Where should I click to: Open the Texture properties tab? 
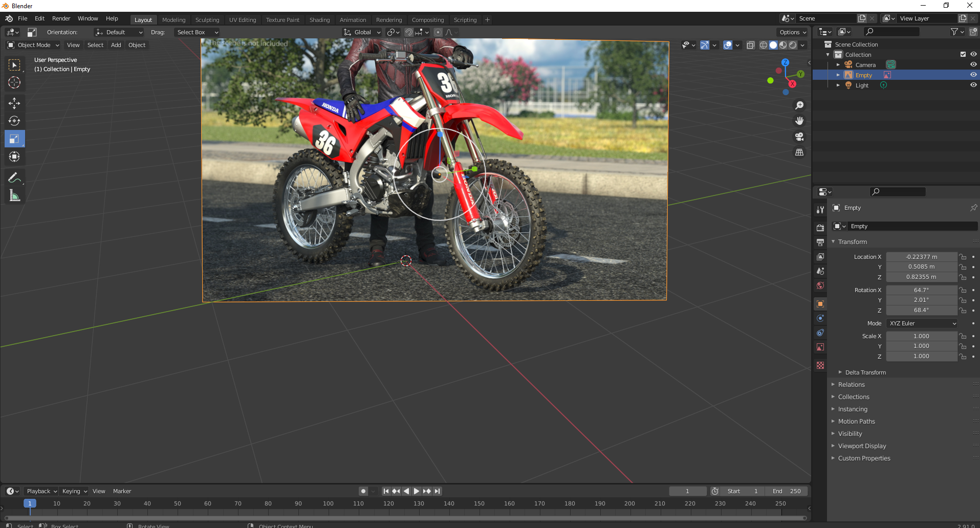[x=820, y=365]
